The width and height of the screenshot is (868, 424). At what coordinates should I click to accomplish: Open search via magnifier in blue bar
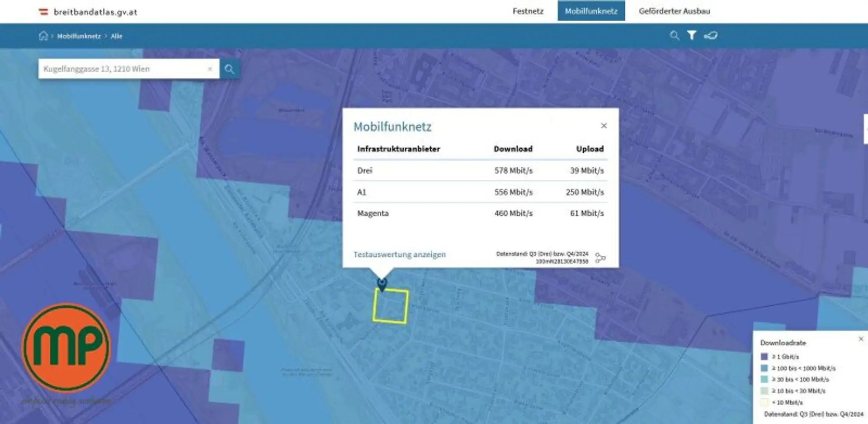pos(674,35)
